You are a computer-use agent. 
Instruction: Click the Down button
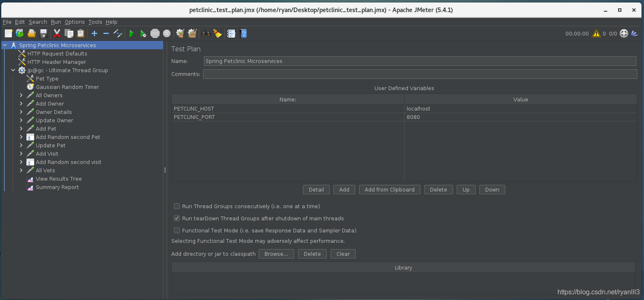pos(492,189)
